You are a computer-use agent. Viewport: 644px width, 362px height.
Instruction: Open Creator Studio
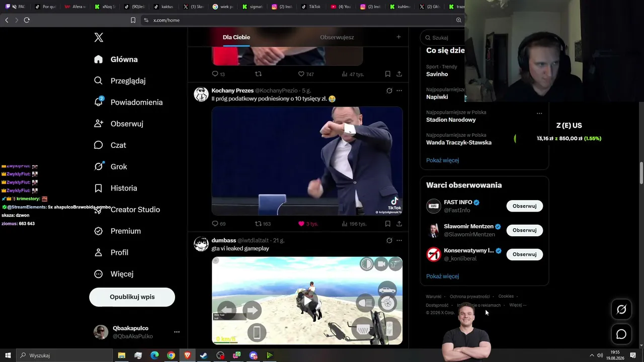[127, 210]
